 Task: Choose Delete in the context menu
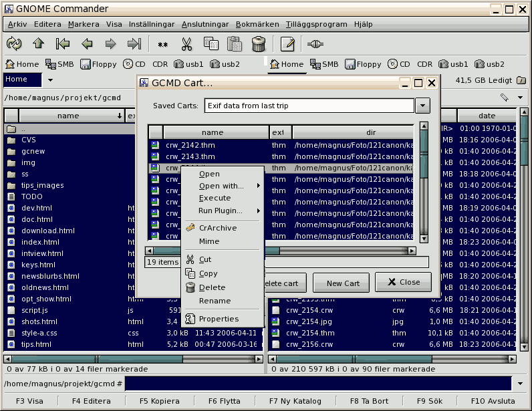(223, 287)
